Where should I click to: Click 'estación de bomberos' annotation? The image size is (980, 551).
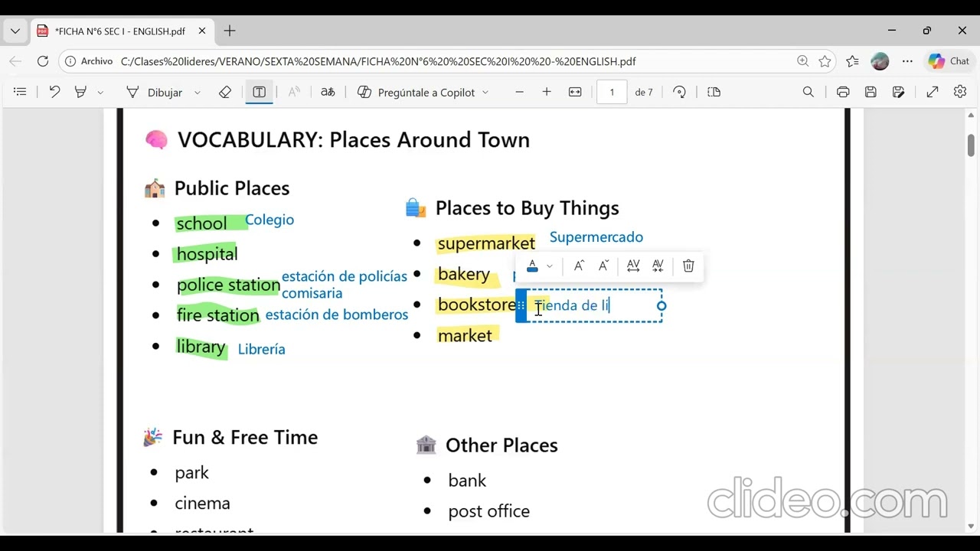tap(337, 315)
